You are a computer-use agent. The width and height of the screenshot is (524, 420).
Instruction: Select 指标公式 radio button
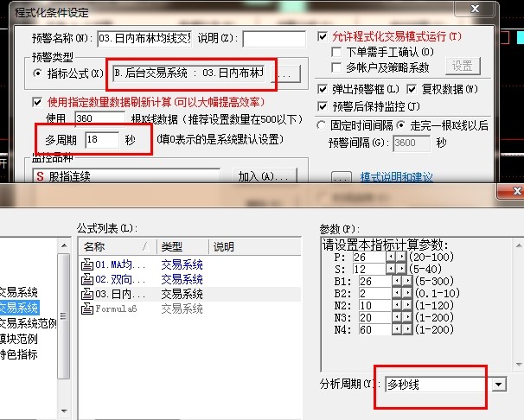point(38,73)
